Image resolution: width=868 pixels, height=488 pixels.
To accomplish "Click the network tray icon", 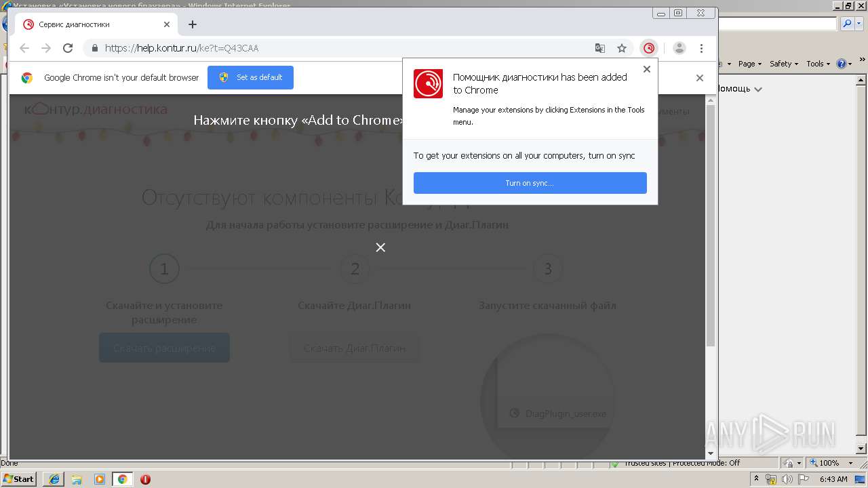I will (x=771, y=479).
